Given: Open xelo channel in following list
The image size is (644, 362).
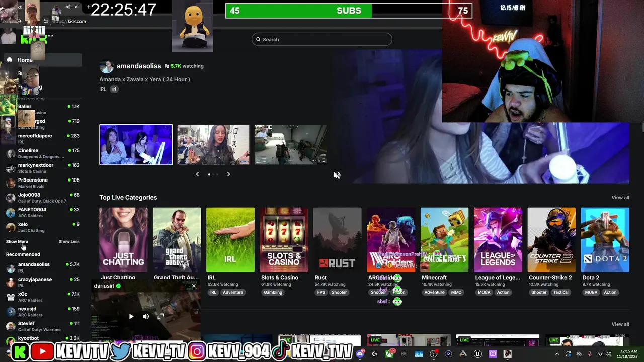Looking at the screenshot, I should [43, 227].
